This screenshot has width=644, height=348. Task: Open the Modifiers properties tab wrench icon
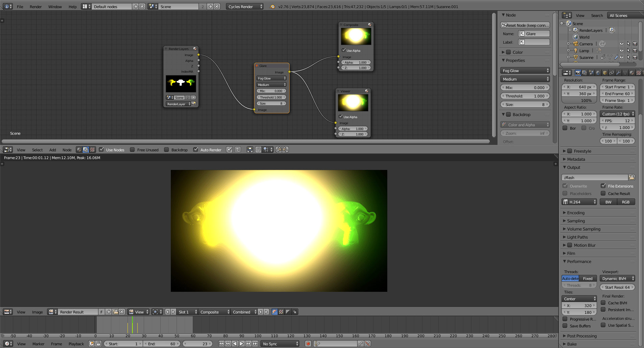(x=618, y=73)
